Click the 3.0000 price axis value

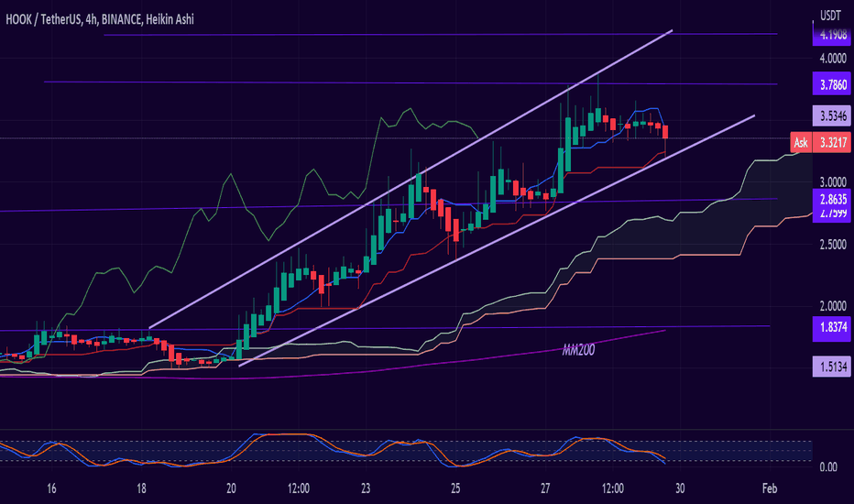(833, 182)
